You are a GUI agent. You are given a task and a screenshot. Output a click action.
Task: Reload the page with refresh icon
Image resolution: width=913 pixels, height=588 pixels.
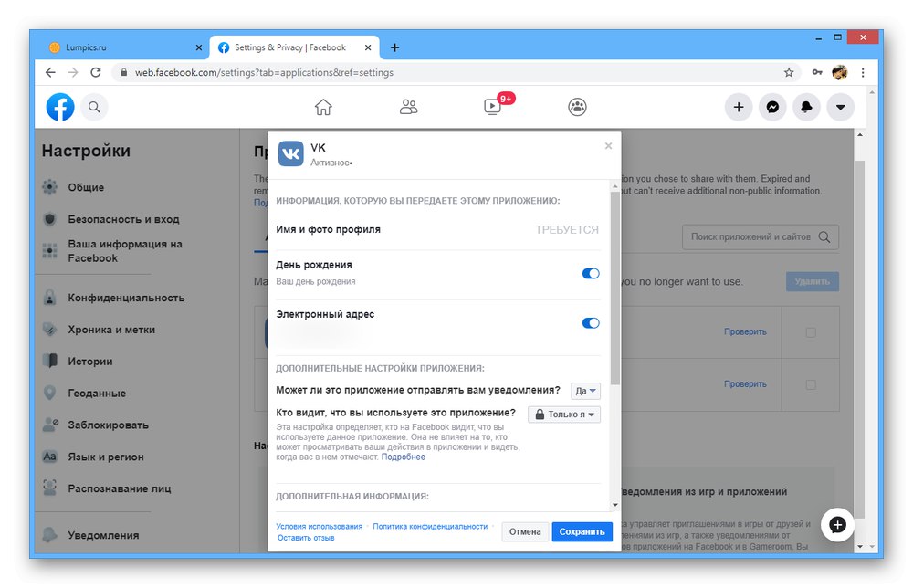tap(96, 72)
